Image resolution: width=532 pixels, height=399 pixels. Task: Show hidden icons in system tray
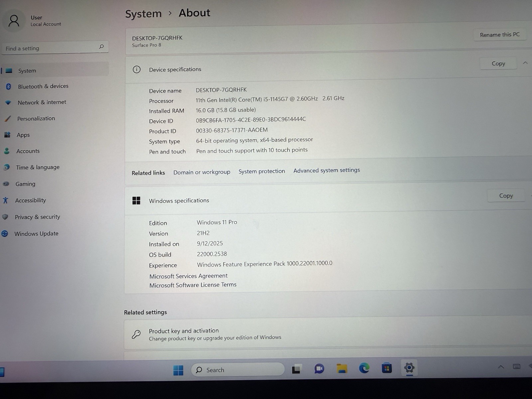[501, 367]
